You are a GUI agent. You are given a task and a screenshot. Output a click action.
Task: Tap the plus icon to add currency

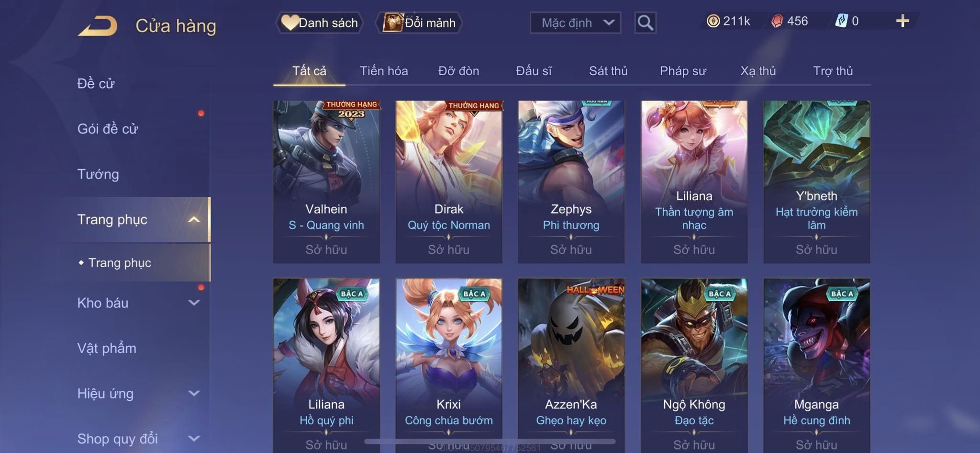click(902, 21)
